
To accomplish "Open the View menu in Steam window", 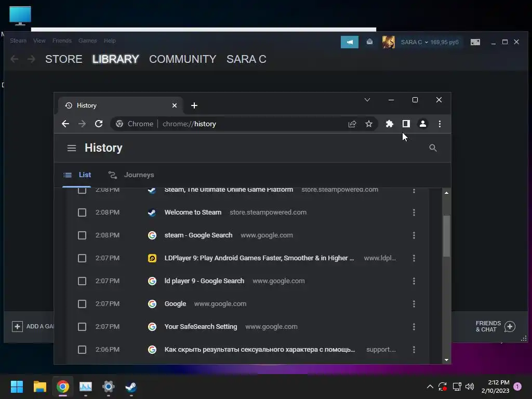I will pyautogui.click(x=39, y=41).
